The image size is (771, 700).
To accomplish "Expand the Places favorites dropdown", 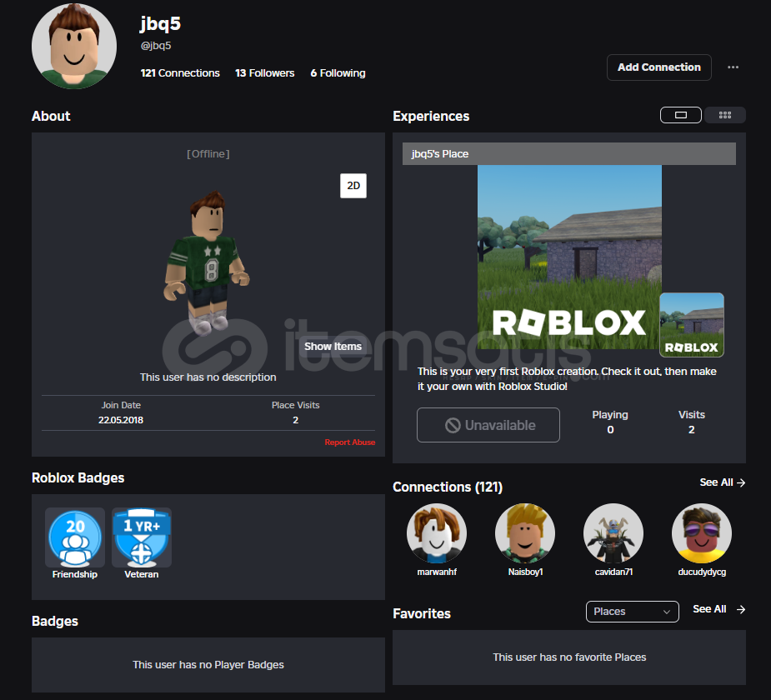I will (633, 612).
